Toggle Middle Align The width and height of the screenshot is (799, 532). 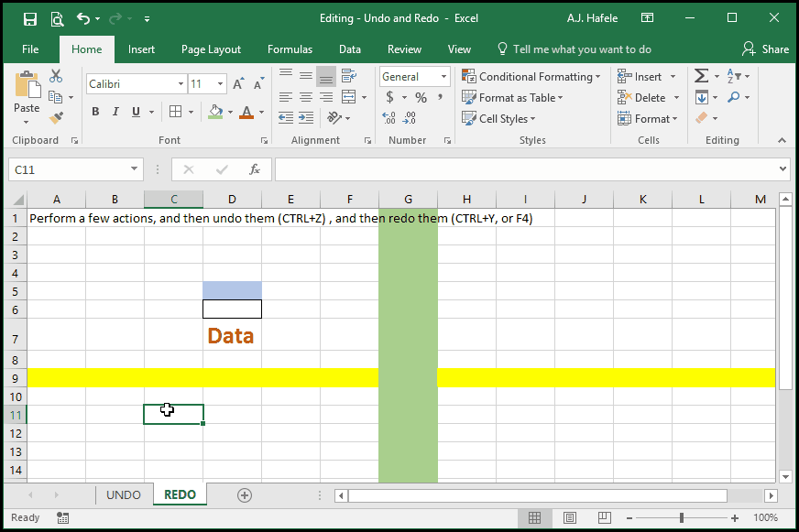click(x=306, y=76)
